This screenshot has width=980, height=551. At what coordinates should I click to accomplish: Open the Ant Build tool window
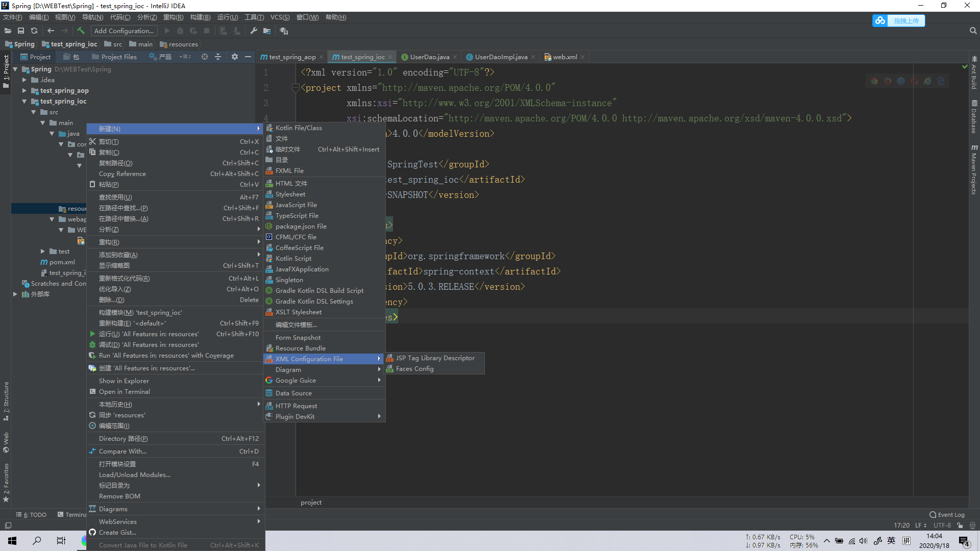[974, 72]
